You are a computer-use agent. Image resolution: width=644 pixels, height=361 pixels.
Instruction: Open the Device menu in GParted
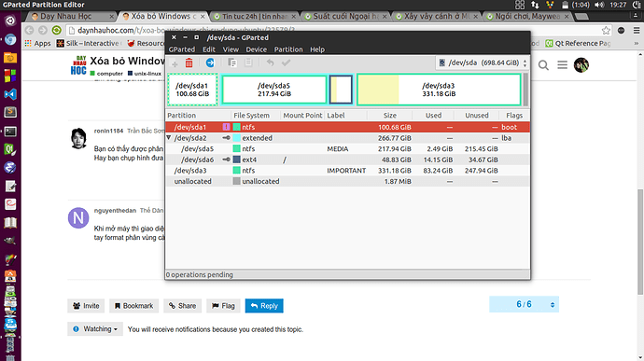tap(257, 49)
